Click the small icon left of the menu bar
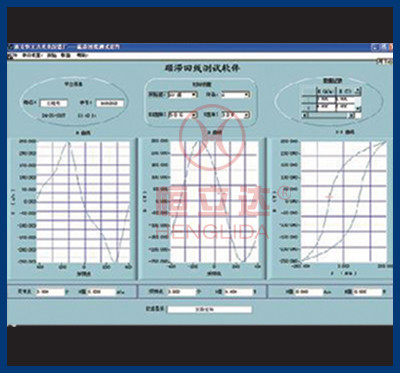The image size is (400, 373). pos(11,56)
